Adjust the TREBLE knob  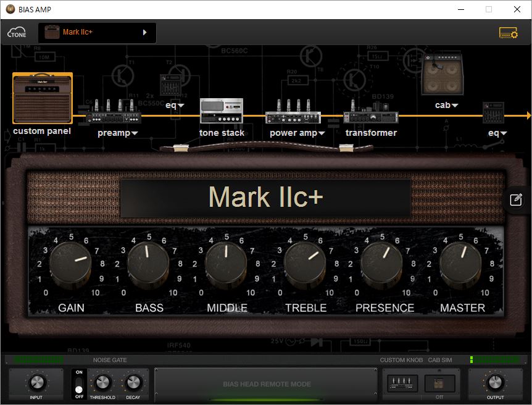coord(305,264)
